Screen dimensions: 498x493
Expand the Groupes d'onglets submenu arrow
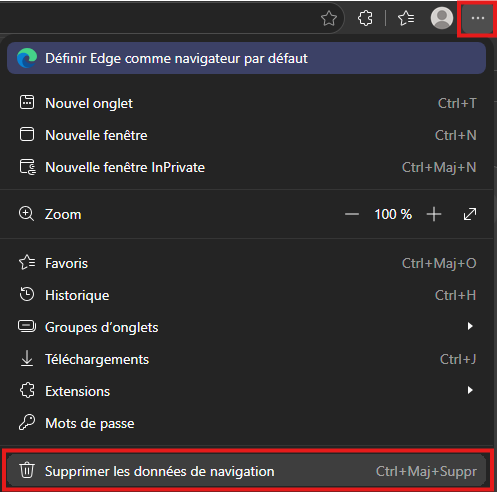pos(470,326)
